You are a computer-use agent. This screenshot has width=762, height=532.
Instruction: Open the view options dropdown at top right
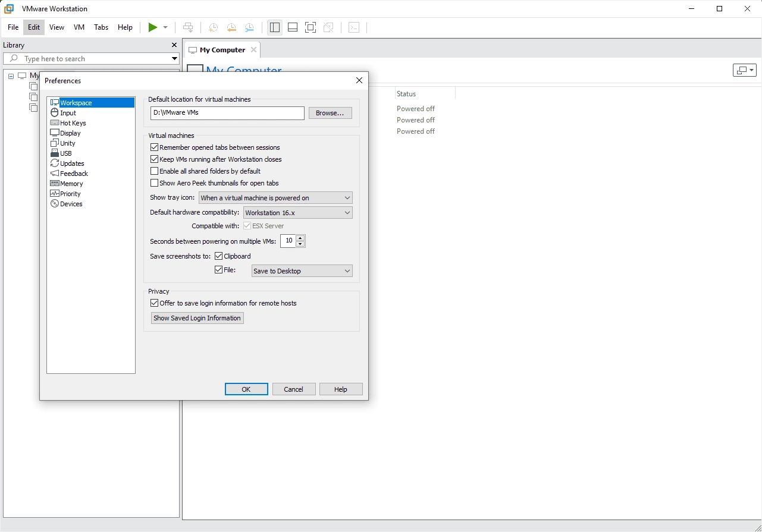(x=745, y=70)
